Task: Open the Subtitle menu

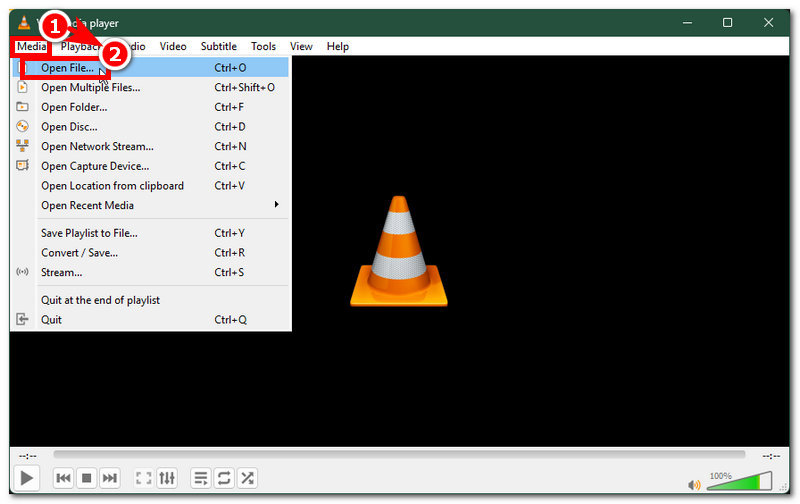Action: pyautogui.click(x=218, y=46)
